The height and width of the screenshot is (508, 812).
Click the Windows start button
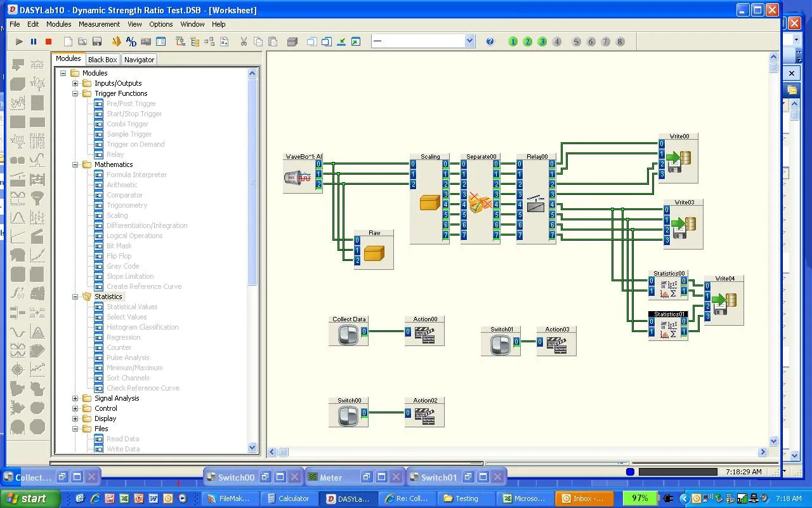pyautogui.click(x=30, y=498)
